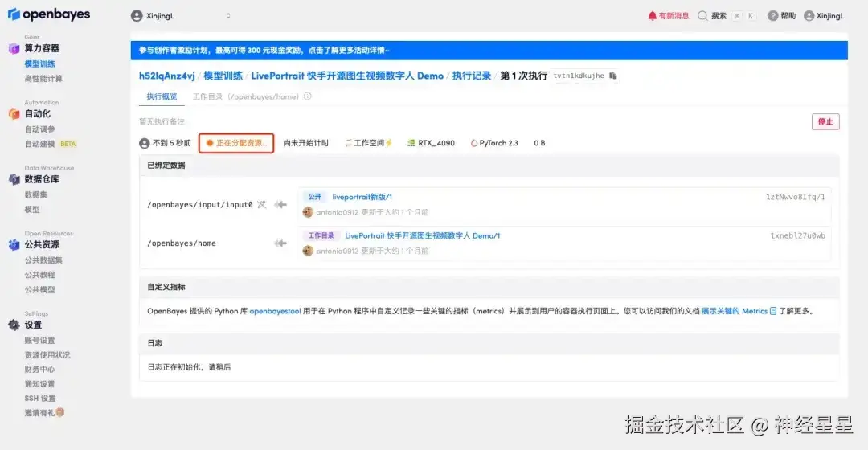Click the blue creator incentive plan banner
This screenshot has height=450, width=868.
(489, 51)
